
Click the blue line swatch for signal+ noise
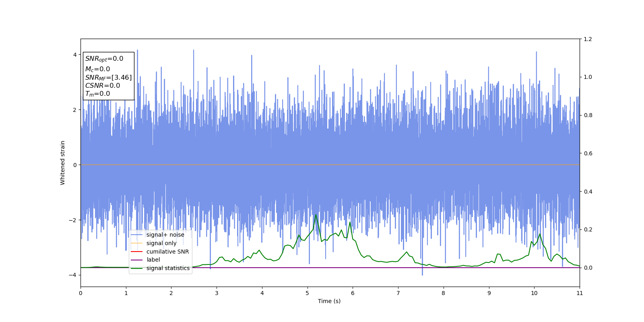(137, 235)
